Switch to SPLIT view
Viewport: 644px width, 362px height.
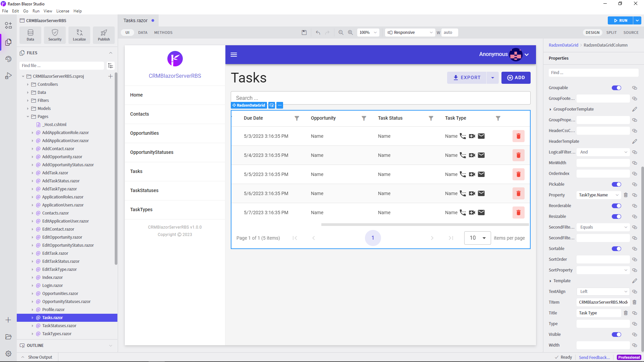[x=611, y=33]
